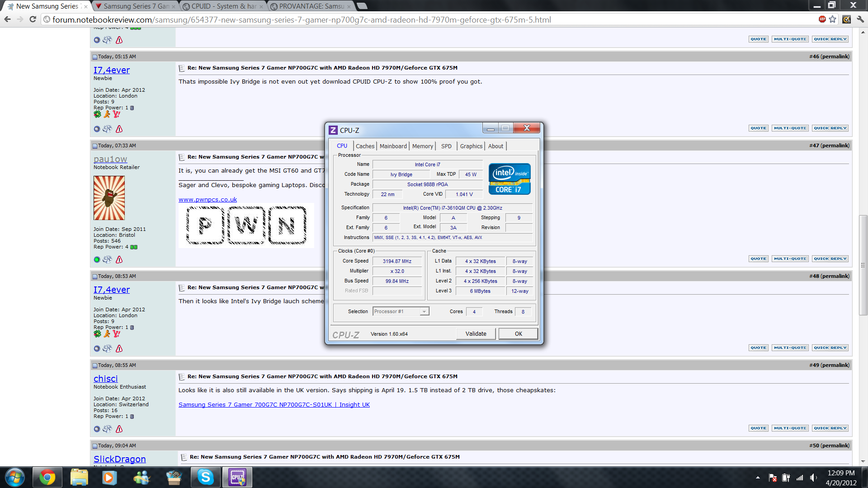Open Chrome from the taskbar
This screenshot has width=868, height=488.
pyautogui.click(x=47, y=478)
